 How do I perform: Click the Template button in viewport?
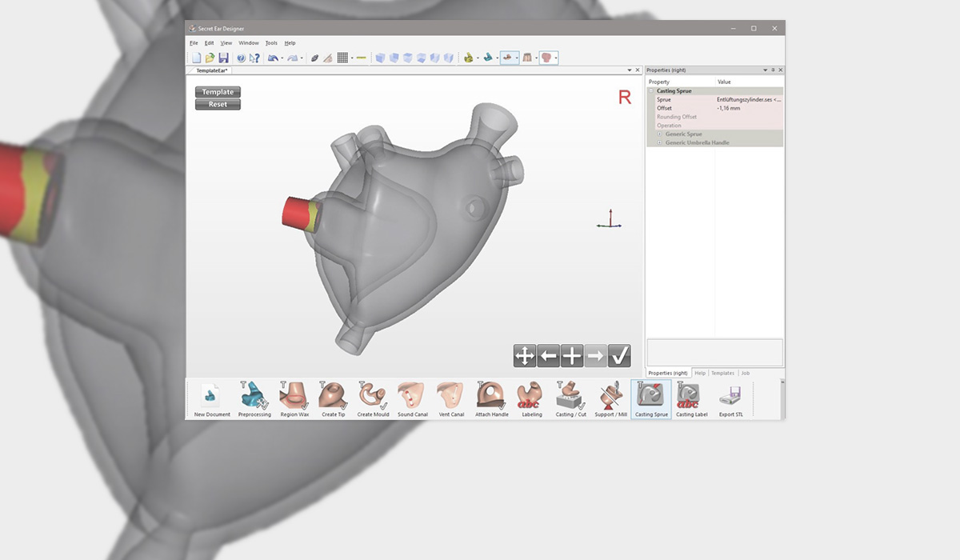[x=218, y=92]
